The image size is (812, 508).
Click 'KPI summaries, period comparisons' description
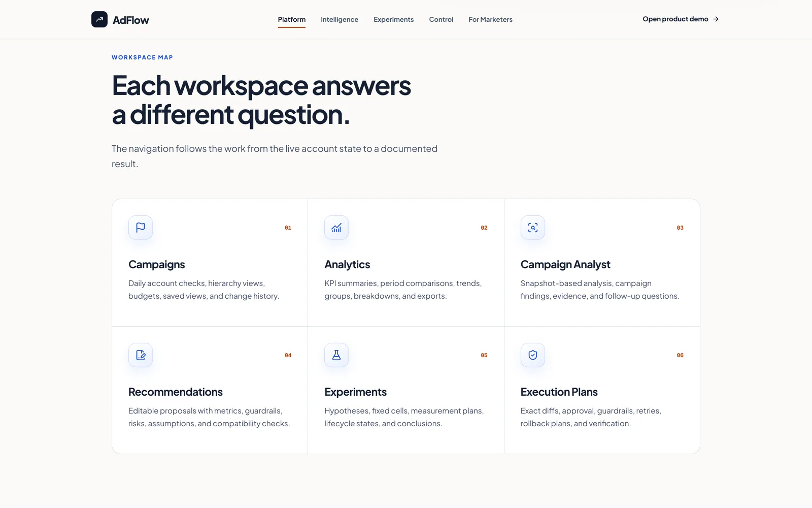[403, 290]
